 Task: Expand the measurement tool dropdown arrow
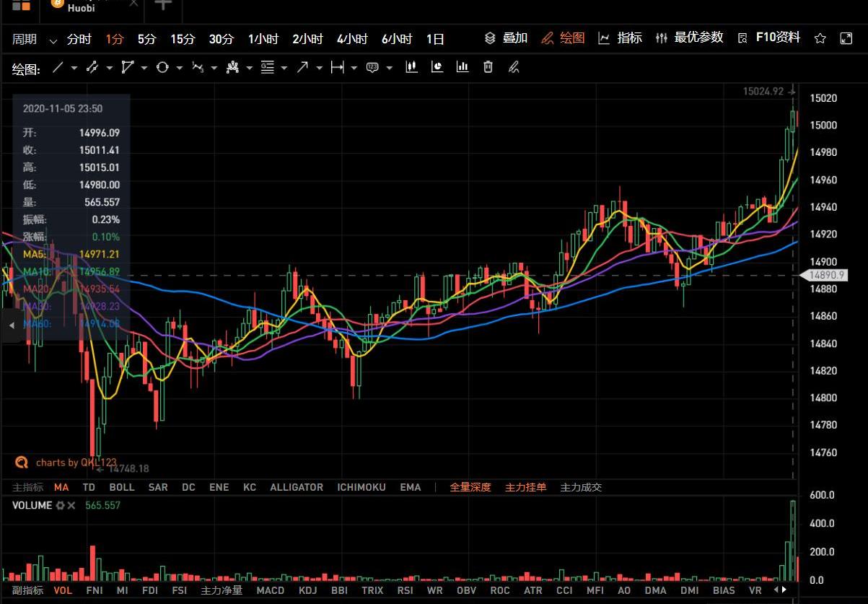(x=354, y=69)
